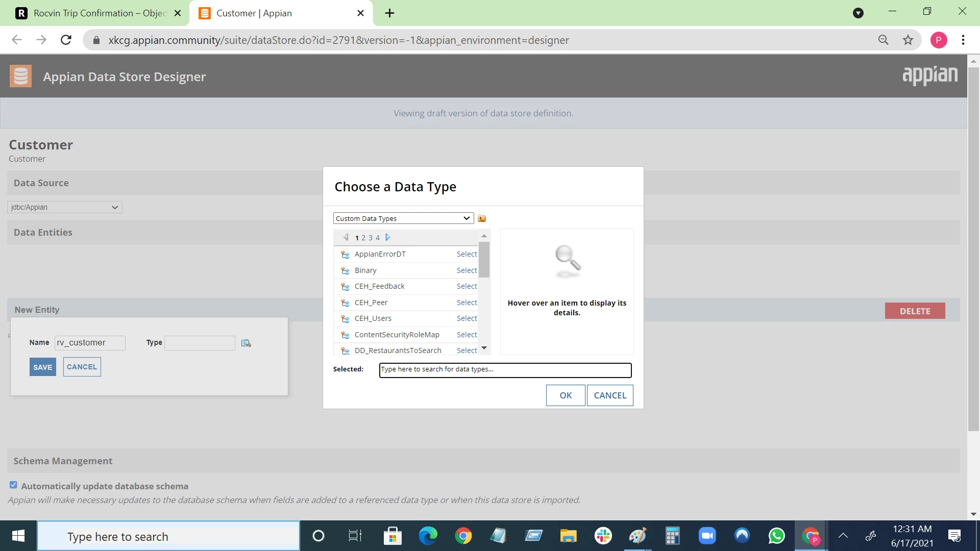The width and height of the screenshot is (980, 551).
Task: Open Microsoft Store from the taskbar
Action: tap(393, 536)
